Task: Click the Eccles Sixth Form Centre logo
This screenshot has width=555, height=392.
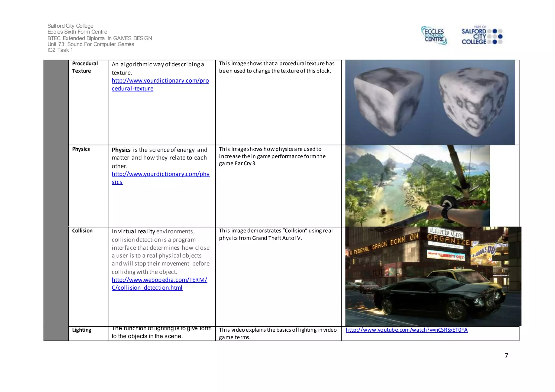Action: 434,35
